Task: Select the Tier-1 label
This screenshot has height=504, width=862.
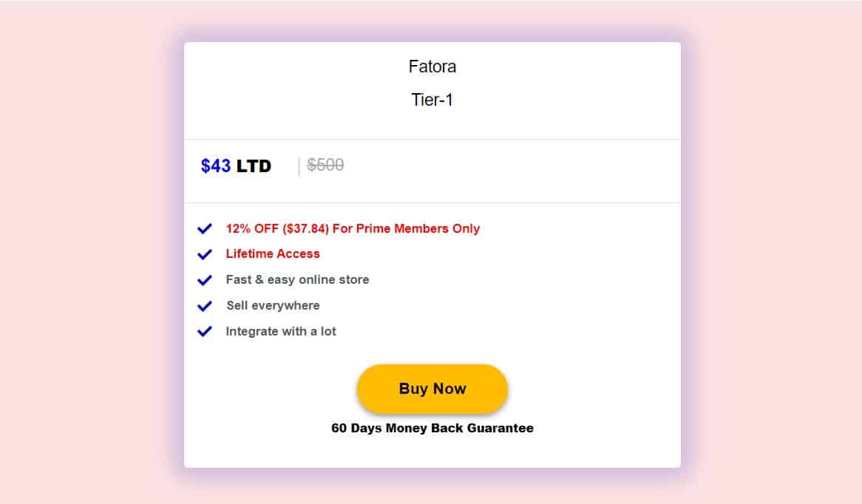Action: (432, 100)
